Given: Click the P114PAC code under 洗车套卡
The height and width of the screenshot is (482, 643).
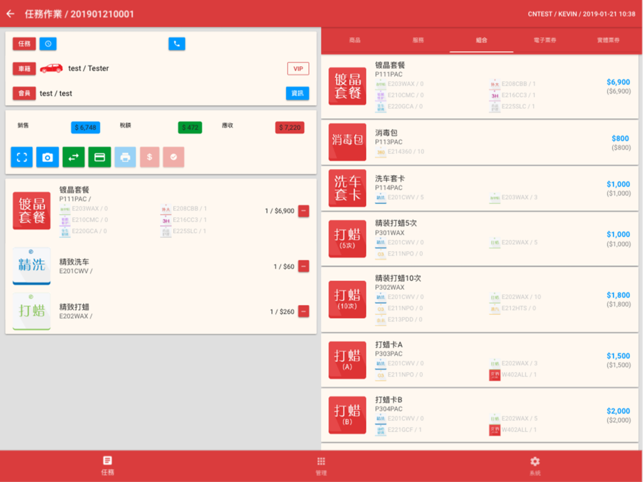Looking at the screenshot, I should [388, 187].
